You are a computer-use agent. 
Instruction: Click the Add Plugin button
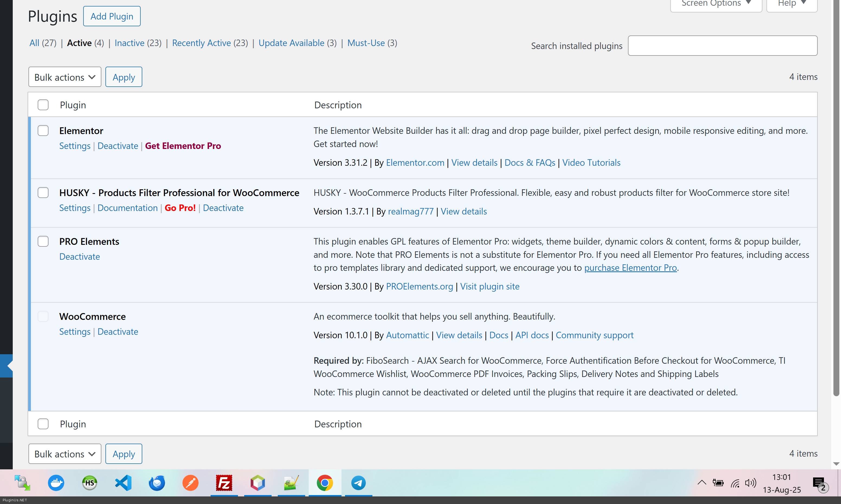point(111,16)
